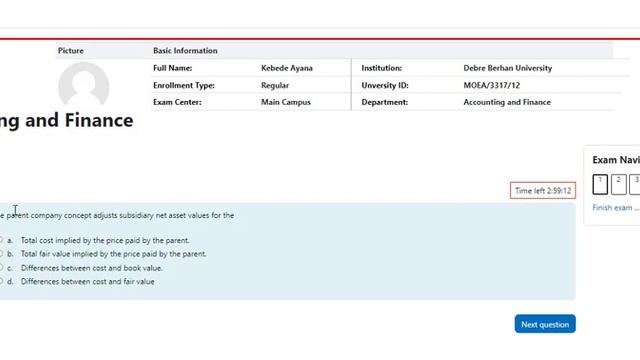
Task: Click the question text about parent company concept
Action: coord(117,215)
